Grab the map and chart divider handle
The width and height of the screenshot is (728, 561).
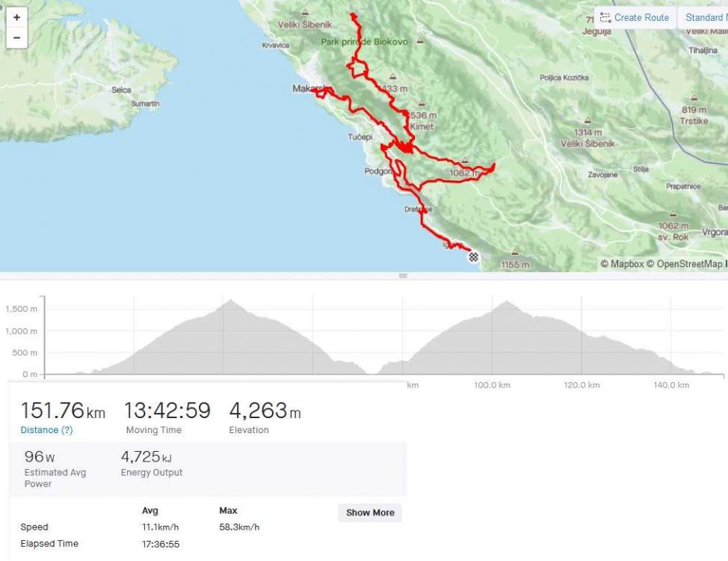pos(403,276)
